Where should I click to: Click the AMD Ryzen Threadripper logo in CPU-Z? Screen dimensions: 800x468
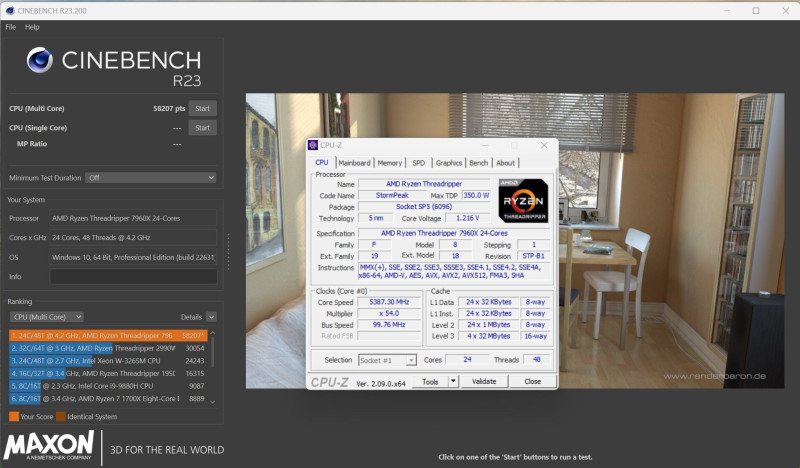523,201
